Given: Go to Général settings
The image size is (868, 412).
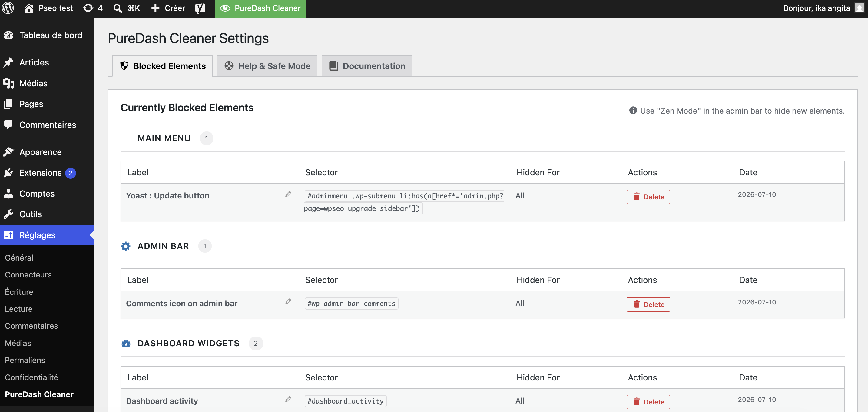Looking at the screenshot, I should click(19, 257).
